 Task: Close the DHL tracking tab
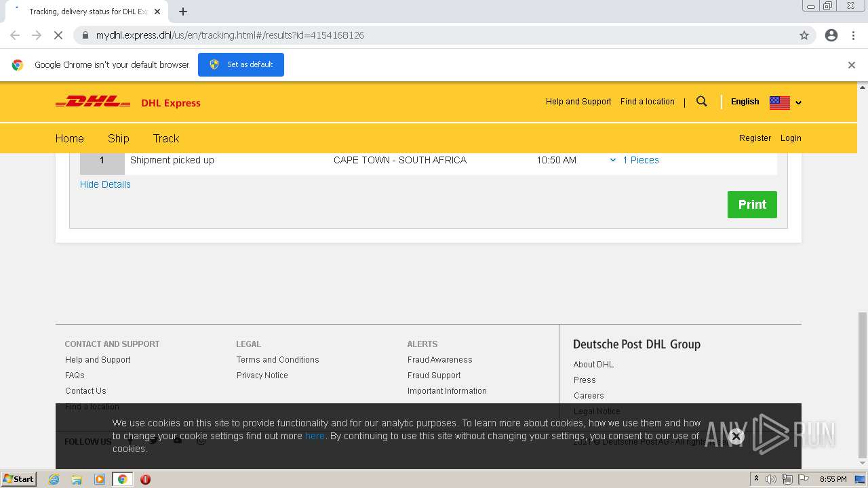click(157, 12)
